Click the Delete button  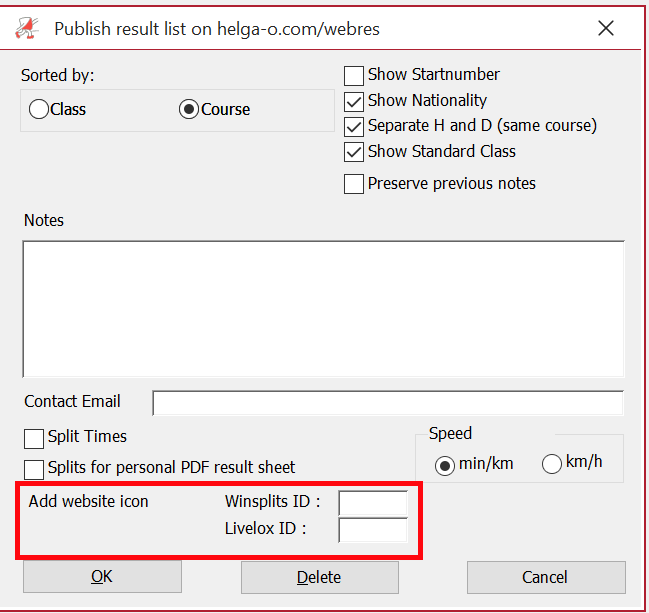tap(320, 577)
